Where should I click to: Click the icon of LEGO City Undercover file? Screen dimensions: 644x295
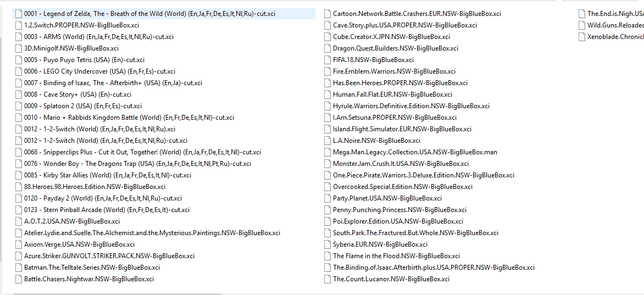coord(18,71)
